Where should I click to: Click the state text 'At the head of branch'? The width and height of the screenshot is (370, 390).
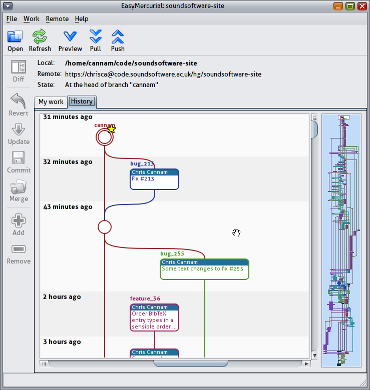[x=111, y=85]
